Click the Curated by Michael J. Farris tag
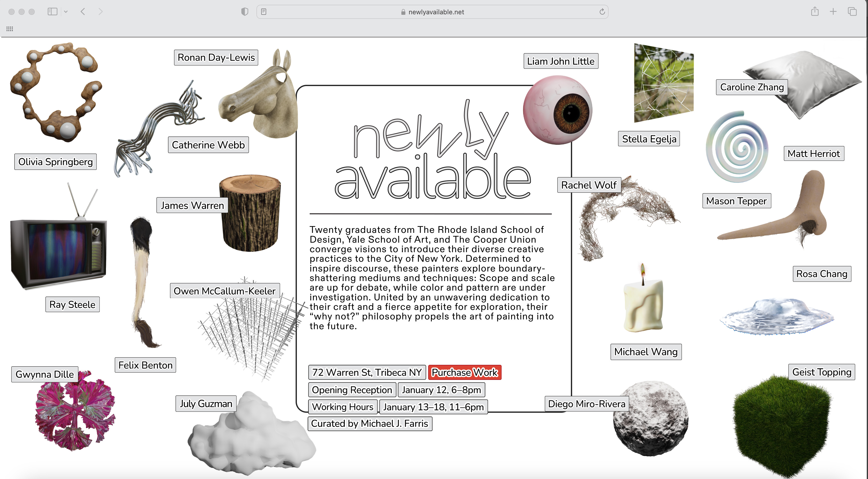The height and width of the screenshot is (479, 868). [369, 424]
